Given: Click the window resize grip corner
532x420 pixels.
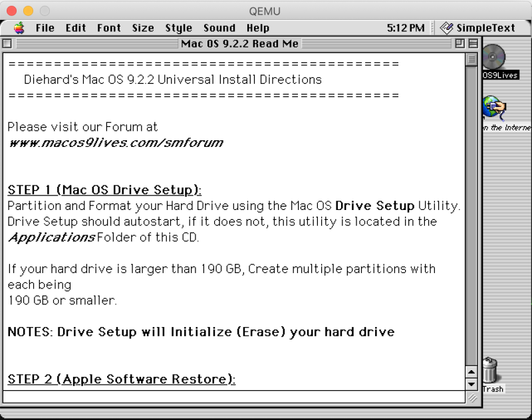Looking at the screenshot, I should [x=472, y=397].
